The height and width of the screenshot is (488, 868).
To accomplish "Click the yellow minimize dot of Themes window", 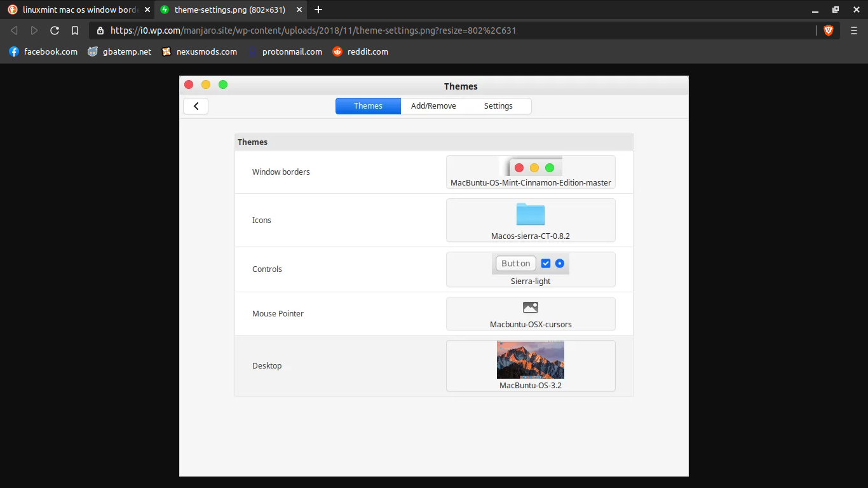I will 206,85.
